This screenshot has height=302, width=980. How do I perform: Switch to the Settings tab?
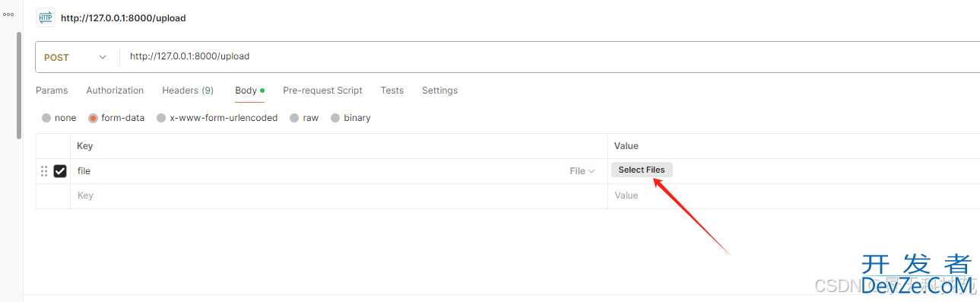[439, 91]
